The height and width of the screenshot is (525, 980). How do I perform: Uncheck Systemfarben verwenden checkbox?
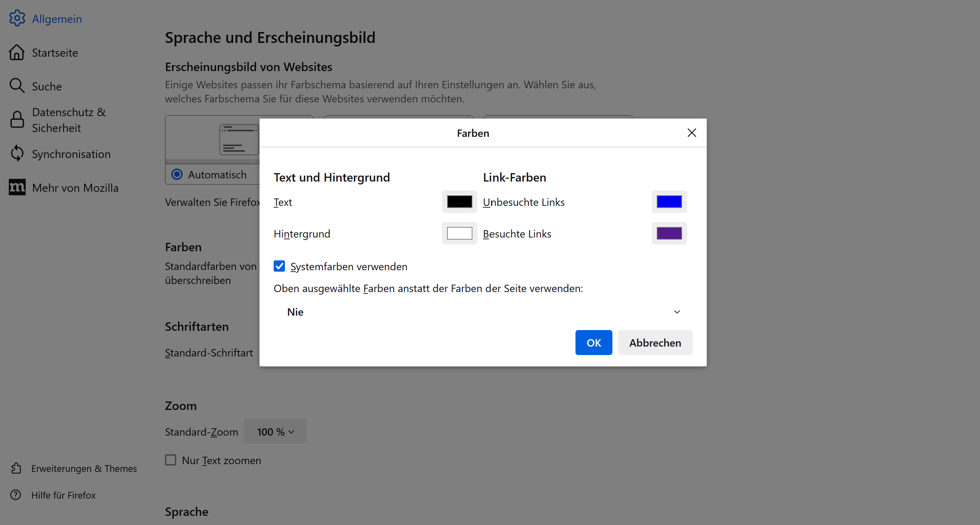[x=279, y=266]
